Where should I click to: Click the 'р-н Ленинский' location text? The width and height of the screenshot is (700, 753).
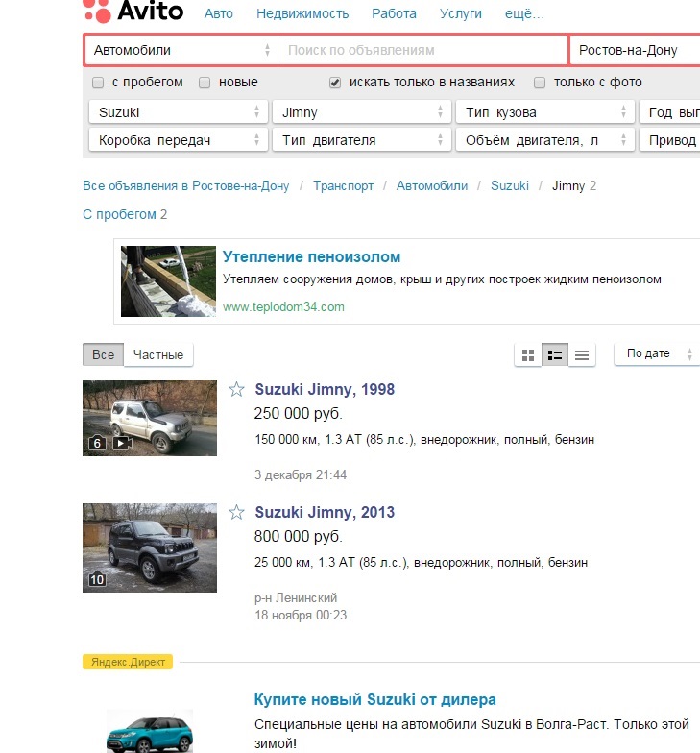tap(296, 597)
